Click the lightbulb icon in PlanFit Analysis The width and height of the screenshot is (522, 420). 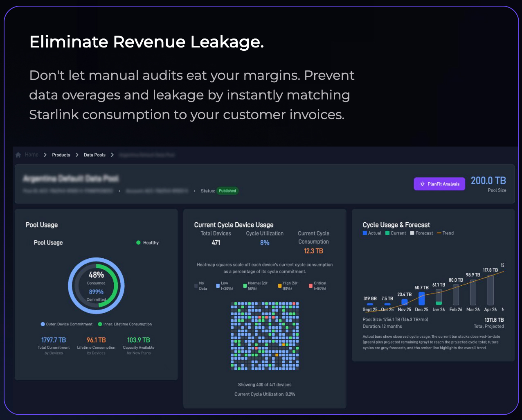(422, 184)
